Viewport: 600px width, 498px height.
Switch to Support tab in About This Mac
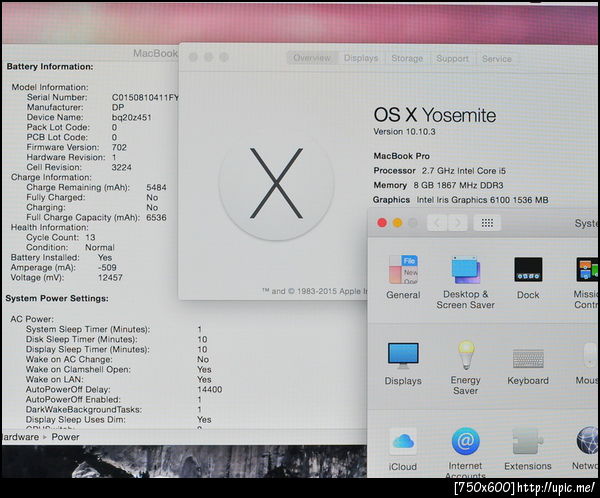pyautogui.click(x=452, y=59)
